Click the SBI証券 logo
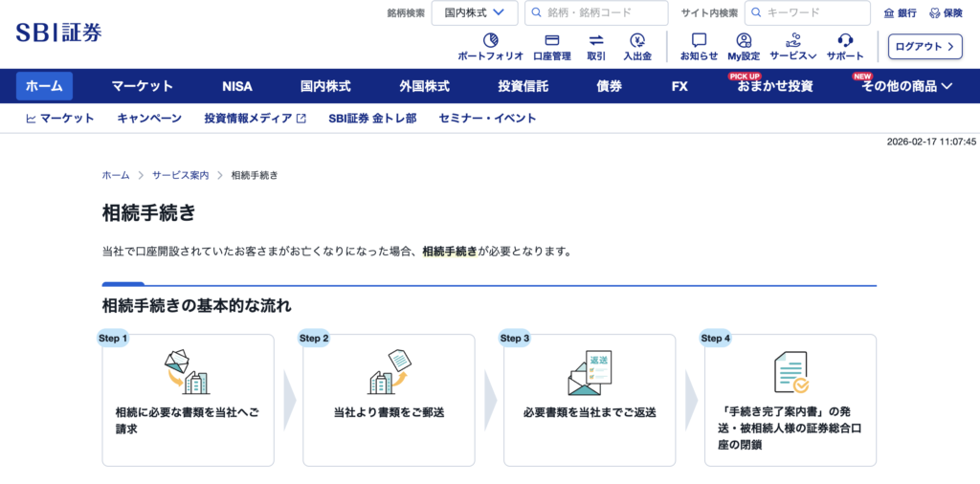Viewport: 980px width, 484px height. pos(58,33)
